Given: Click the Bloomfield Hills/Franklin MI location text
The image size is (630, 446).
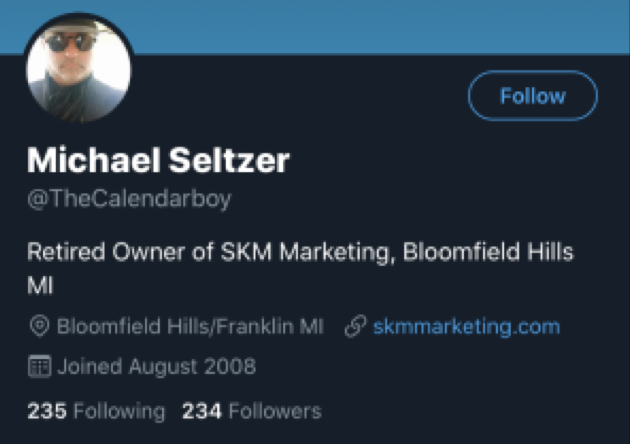Looking at the screenshot, I should click(x=190, y=327).
